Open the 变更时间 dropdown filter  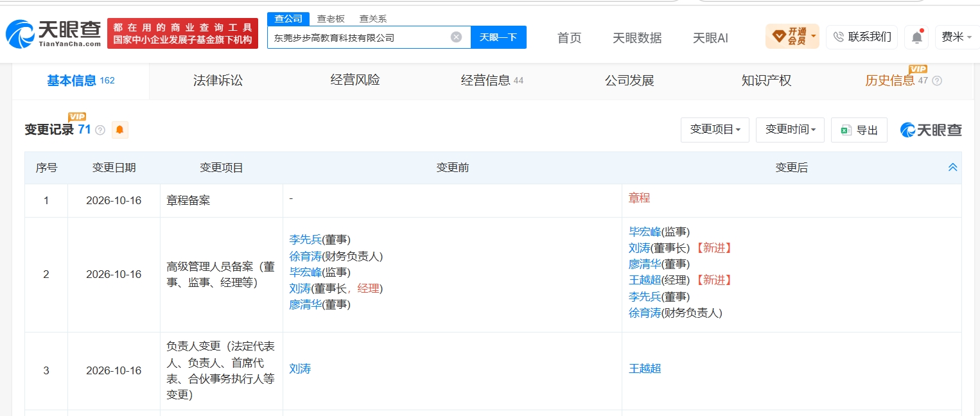(x=790, y=130)
